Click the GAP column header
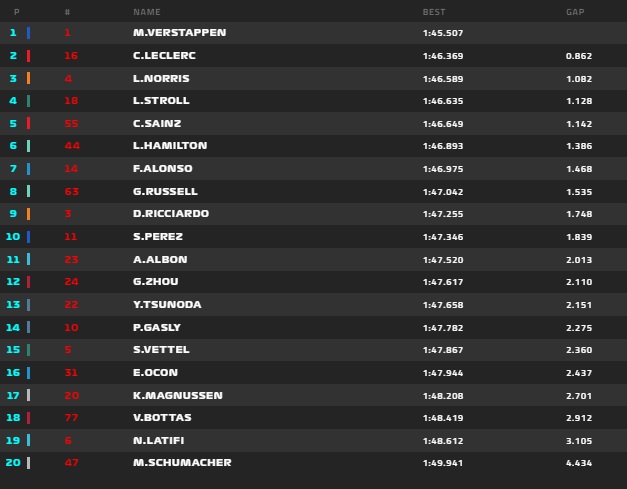Image resolution: width=627 pixels, height=489 pixels. (x=575, y=12)
